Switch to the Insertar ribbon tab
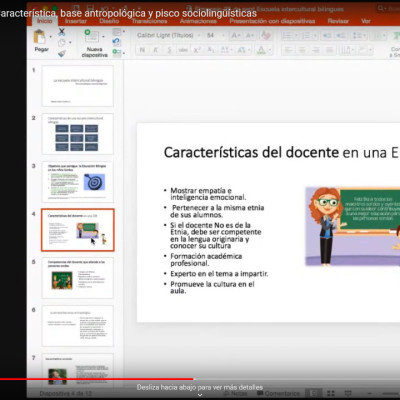This screenshot has height=400, width=400. click(x=76, y=21)
